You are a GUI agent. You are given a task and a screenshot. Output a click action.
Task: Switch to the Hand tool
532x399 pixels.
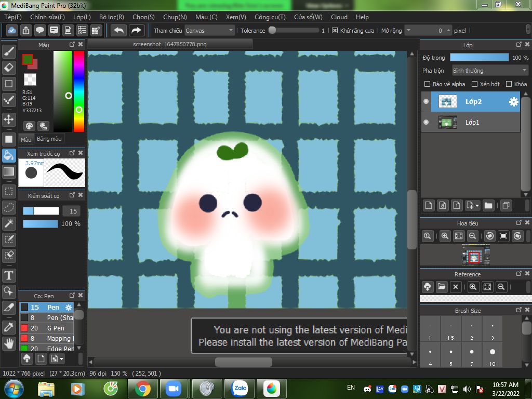tap(9, 343)
